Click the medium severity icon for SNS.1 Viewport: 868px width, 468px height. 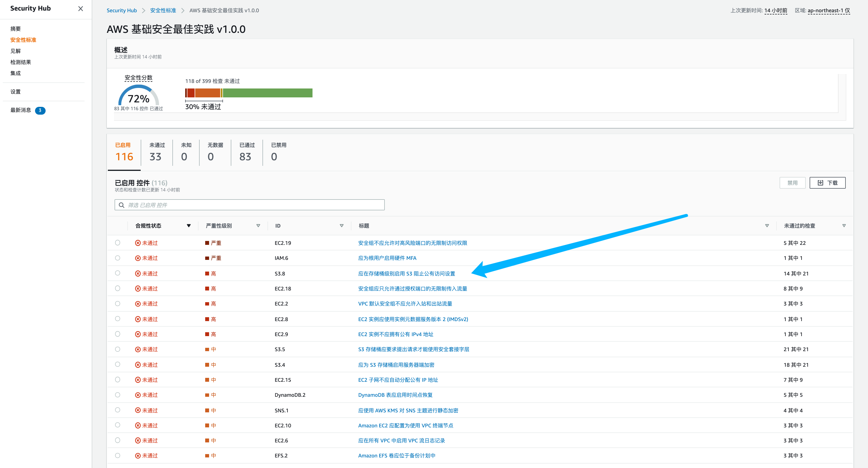(207, 410)
